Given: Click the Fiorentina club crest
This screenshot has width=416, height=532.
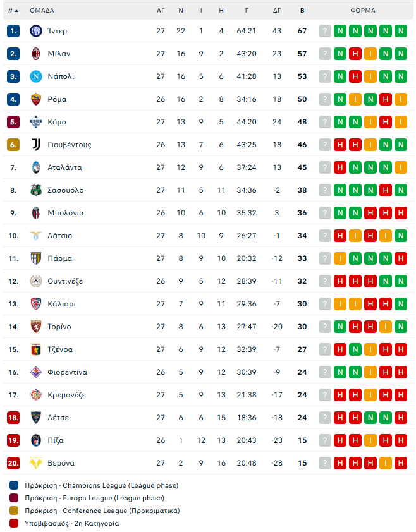Looking at the screenshot, I should point(35,372).
